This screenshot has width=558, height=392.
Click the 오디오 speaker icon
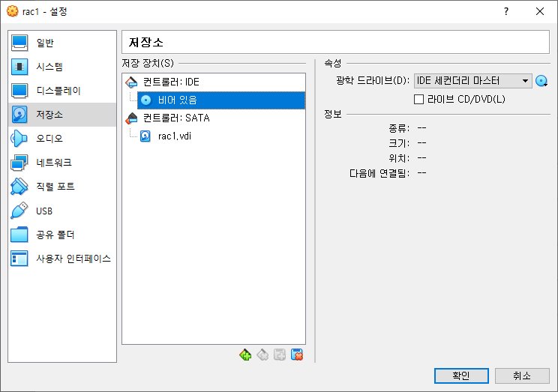click(x=19, y=139)
